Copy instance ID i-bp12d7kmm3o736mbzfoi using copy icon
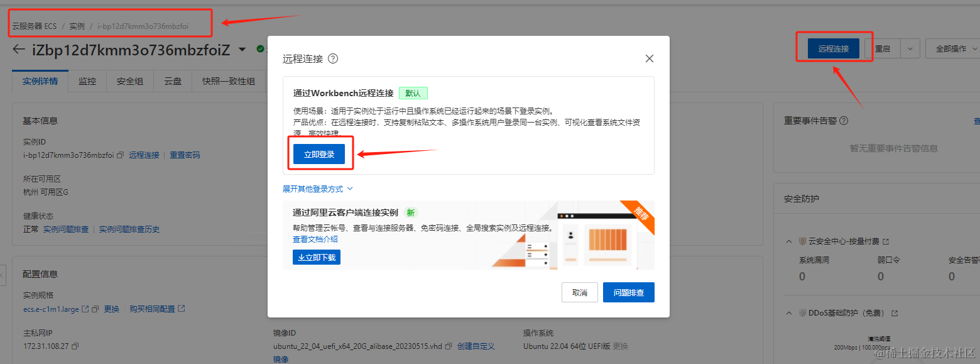980x364 pixels. click(x=120, y=155)
